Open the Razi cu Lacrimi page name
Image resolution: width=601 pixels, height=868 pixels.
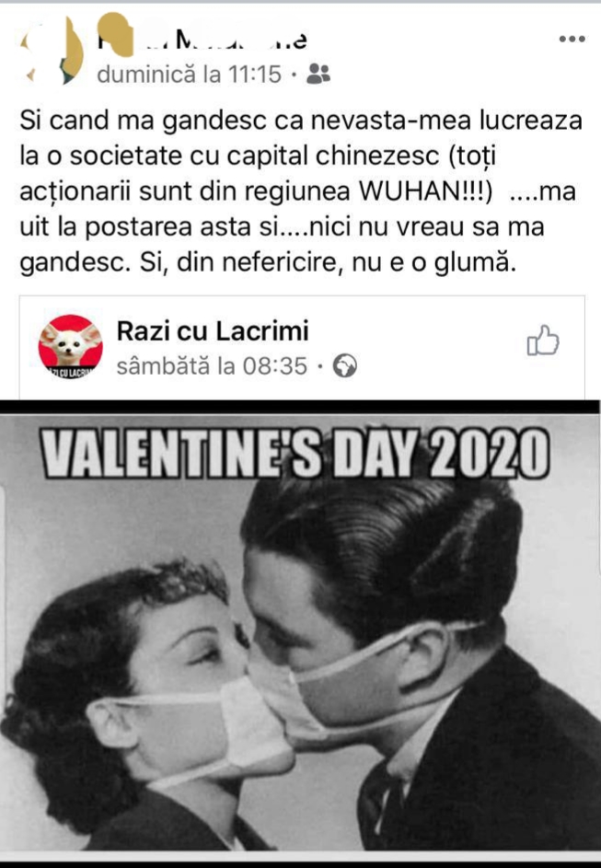213,331
